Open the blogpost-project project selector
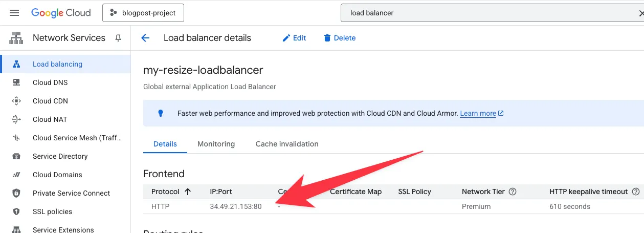 pos(143,13)
